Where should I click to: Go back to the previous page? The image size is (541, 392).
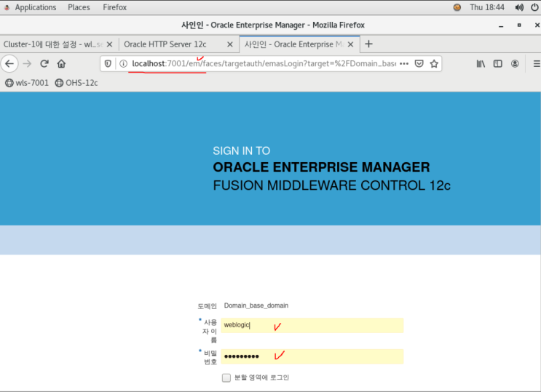[9, 64]
